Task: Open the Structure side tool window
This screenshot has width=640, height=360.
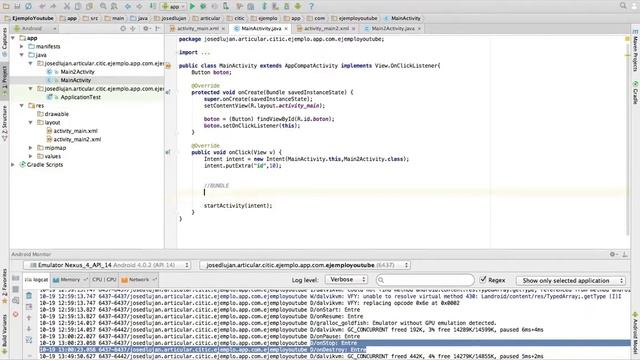Action: pyautogui.click(x=4, y=123)
